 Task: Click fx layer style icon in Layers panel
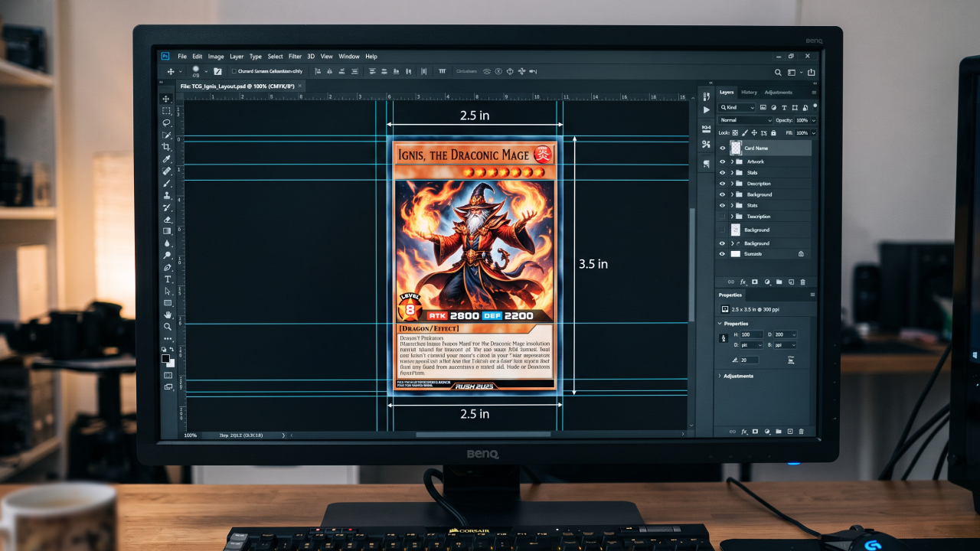tap(743, 282)
